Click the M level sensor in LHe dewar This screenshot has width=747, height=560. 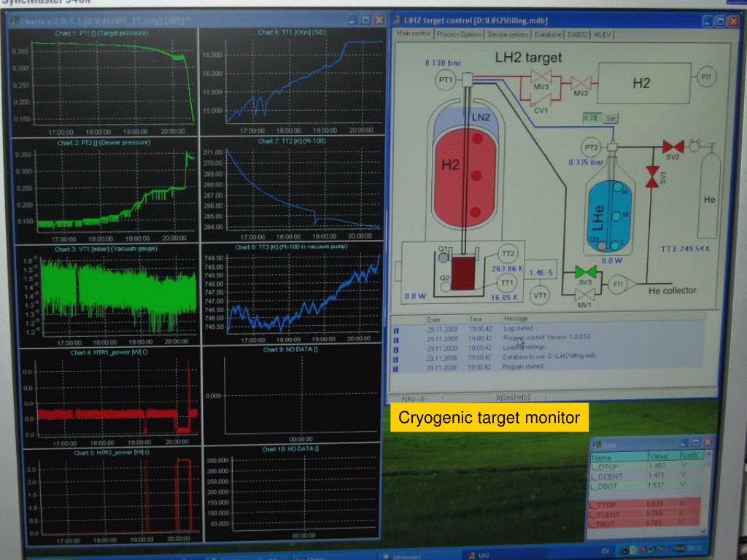pyautogui.click(x=616, y=216)
